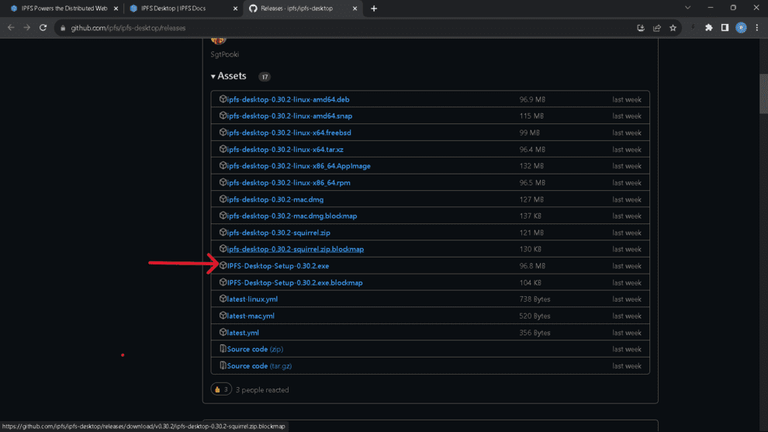
Task: Click package icon beside mac.dmg asset
Action: (223, 199)
